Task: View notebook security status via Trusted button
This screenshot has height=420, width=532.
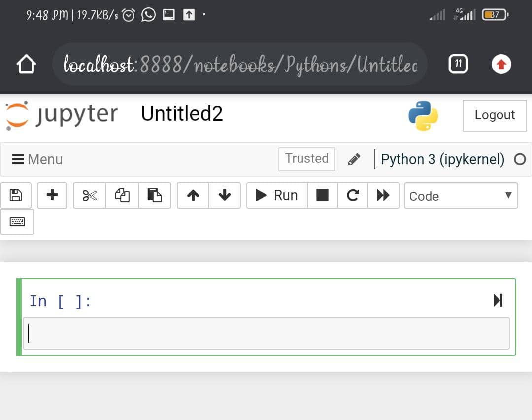Action: (306, 159)
